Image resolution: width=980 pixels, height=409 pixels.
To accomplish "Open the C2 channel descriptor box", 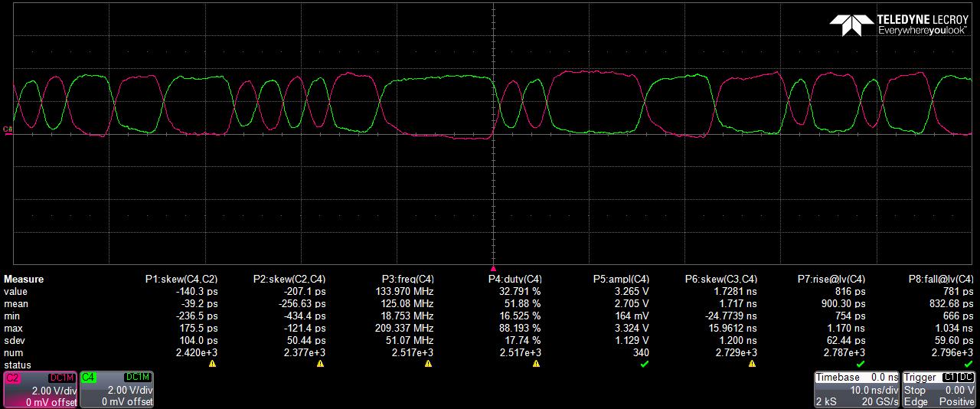I will pos(41,390).
